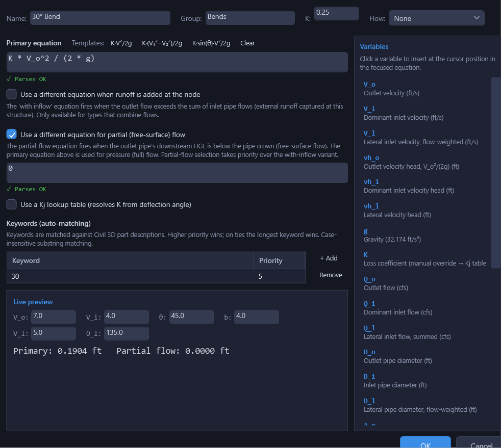This screenshot has height=448, width=501.
Task: Apply the K·(V₁²−V₂²)/2g template
Action: [x=162, y=43]
